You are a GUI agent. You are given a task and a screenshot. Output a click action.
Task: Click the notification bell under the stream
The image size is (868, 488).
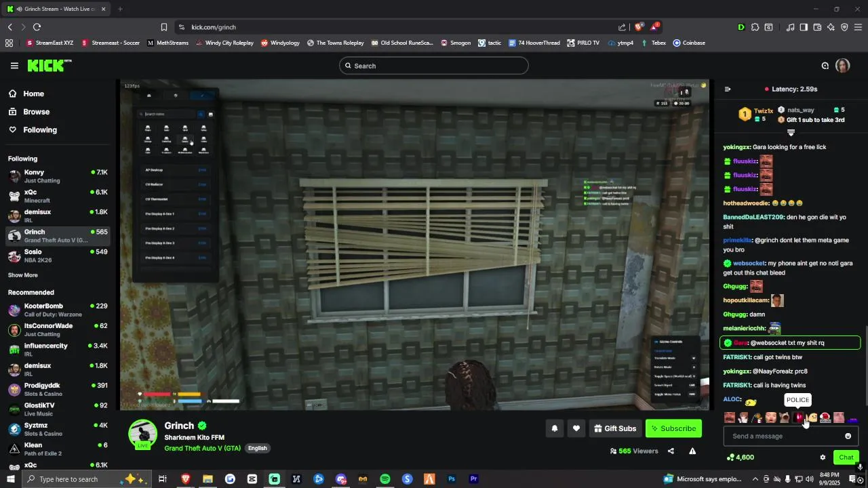tap(555, 428)
